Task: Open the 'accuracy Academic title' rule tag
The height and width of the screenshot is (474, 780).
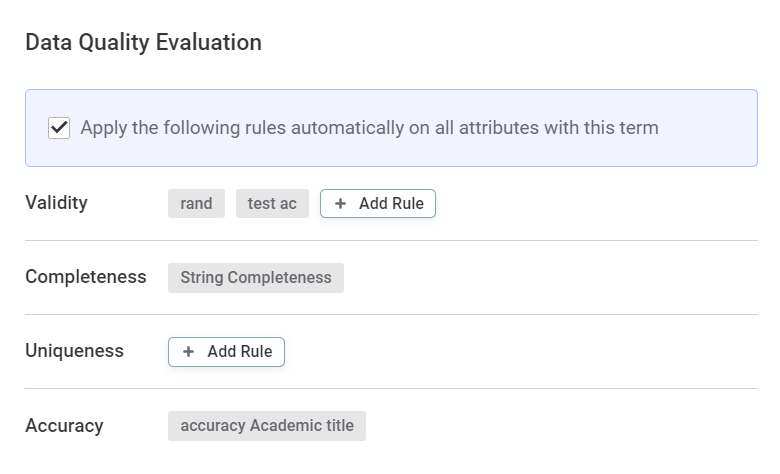Action: pyautogui.click(x=267, y=426)
